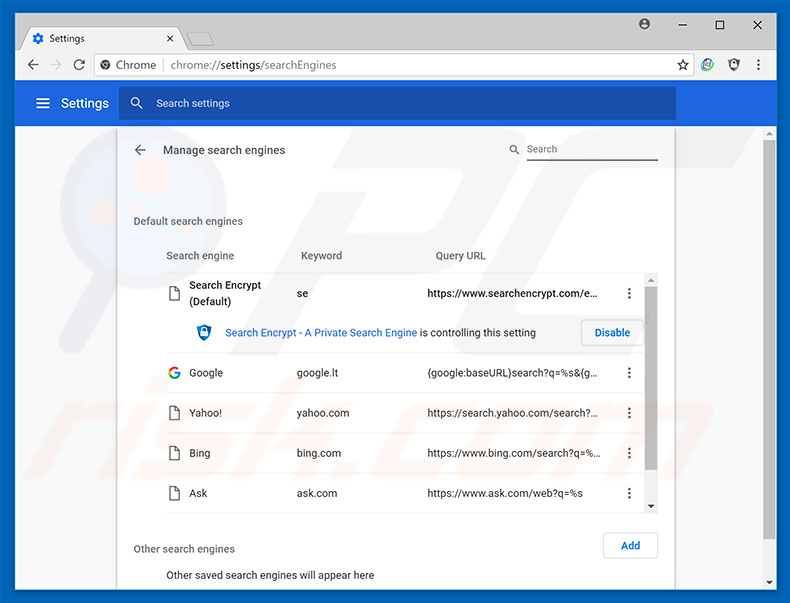Click the keyword 'se'
This screenshot has height=603, width=790.
pyautogui.click(x=302, y=294)
